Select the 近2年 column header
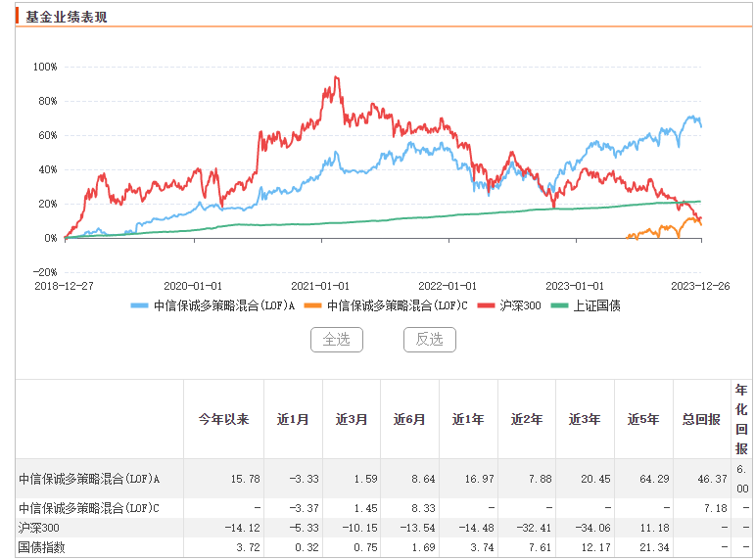This screenshot has height=560, width=755. (527, 419)
